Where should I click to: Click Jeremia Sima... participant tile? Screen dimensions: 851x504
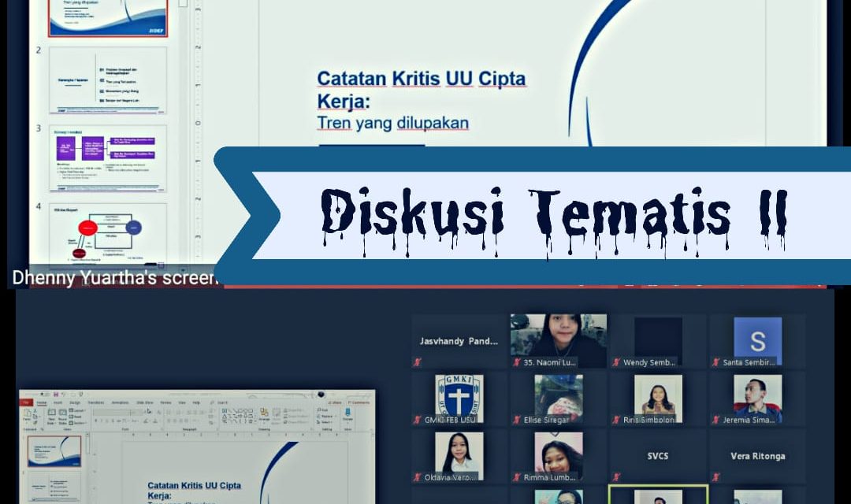758,398
